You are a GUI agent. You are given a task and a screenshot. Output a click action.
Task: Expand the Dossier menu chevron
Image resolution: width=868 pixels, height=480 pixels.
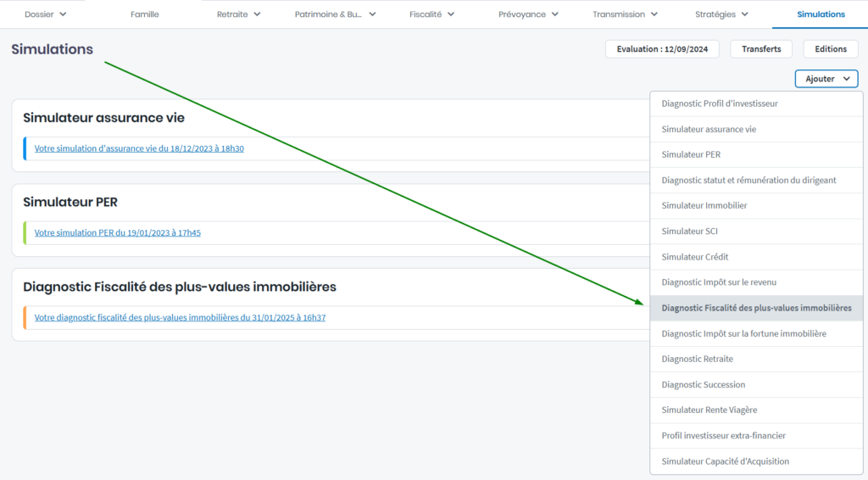63,14
